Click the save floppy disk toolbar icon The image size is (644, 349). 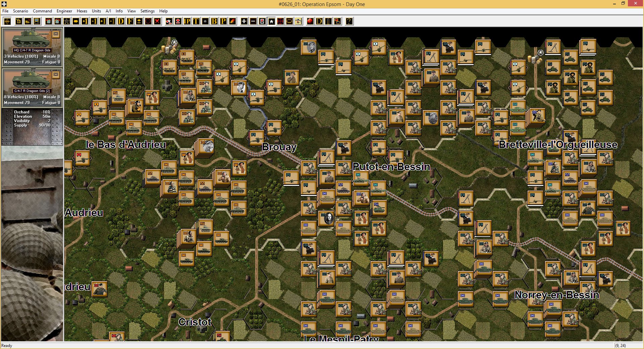coord(37,21)
